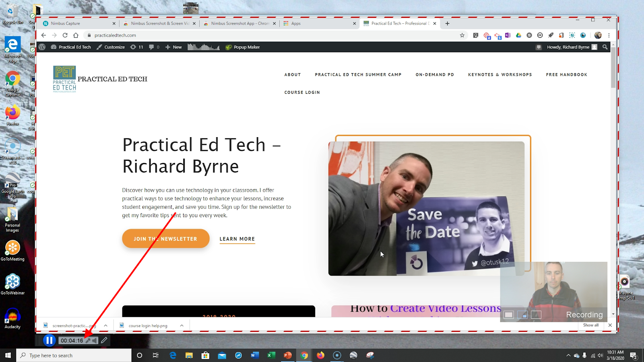
Task: Toggle system audio speaker on recording toolbar
Action: click(x=95, y=341)
